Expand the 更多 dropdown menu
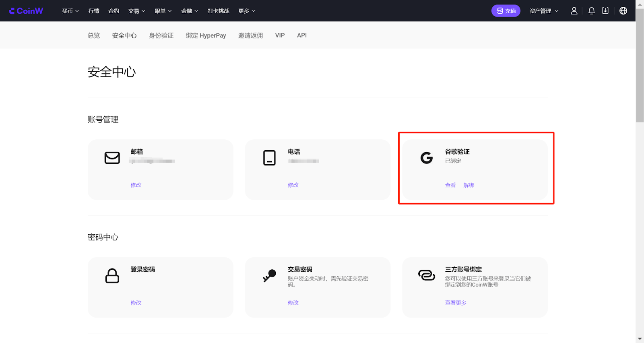Viewport: 644px width, 343px height. (247, 11)
